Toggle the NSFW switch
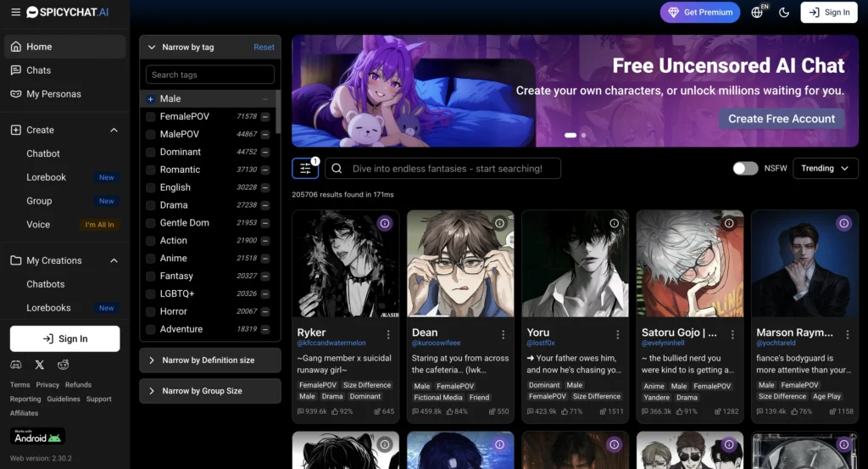 tap(745, 168)
